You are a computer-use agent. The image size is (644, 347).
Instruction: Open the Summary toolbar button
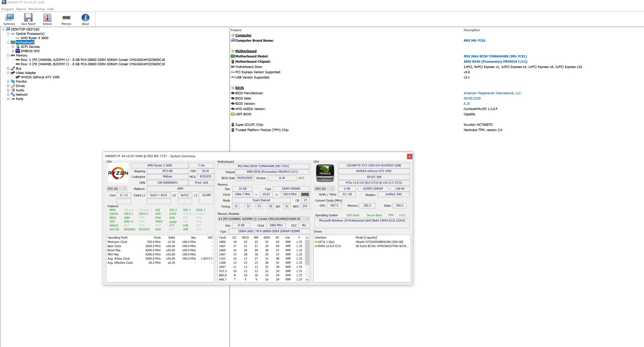[9, 19]
